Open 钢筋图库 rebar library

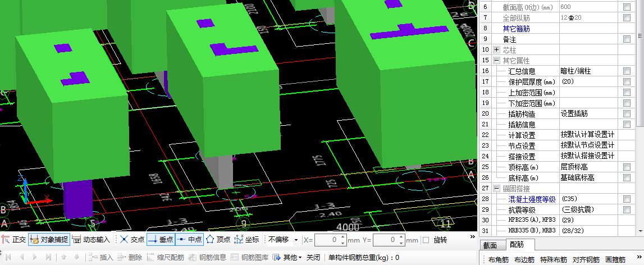click(249, 258)
